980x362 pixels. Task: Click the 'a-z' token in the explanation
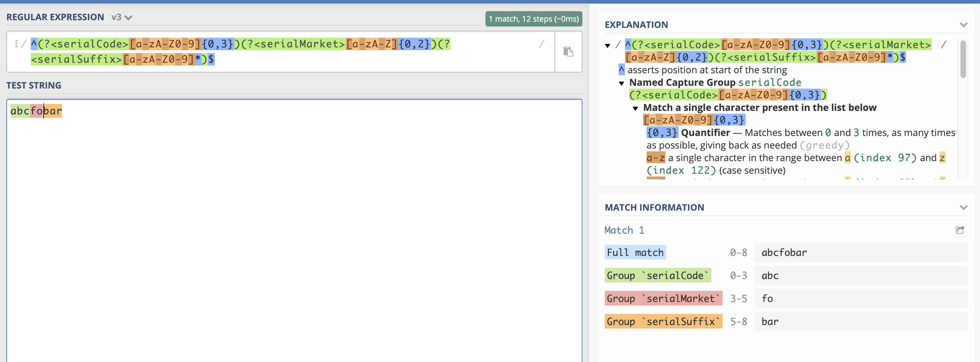coord(656,158)
